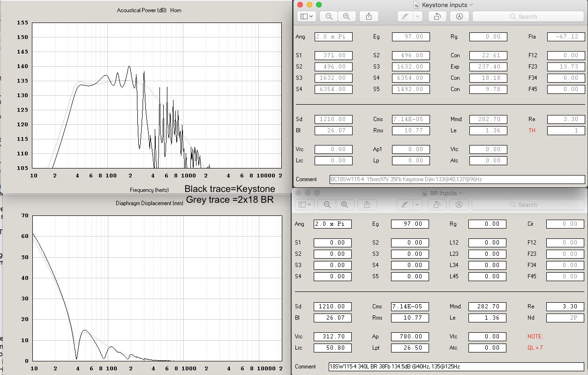
Task: Click Lrc value 50.80 in BR inputs
Action: point(332,348)
